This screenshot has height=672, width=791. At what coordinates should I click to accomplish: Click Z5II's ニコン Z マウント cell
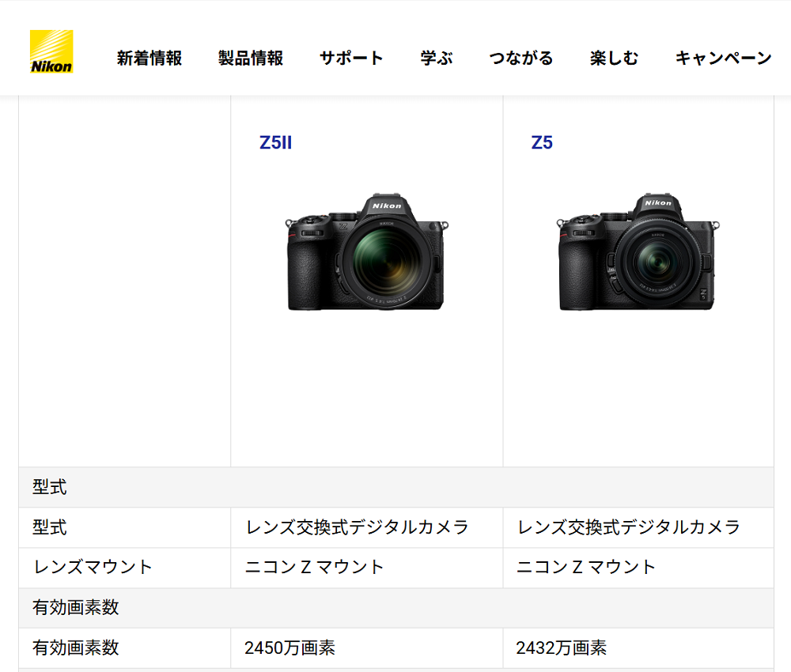tap(367, 568)
